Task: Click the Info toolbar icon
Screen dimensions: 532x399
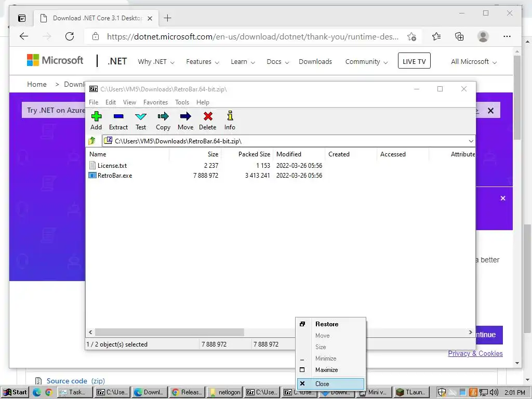Action: coord(230,121)
